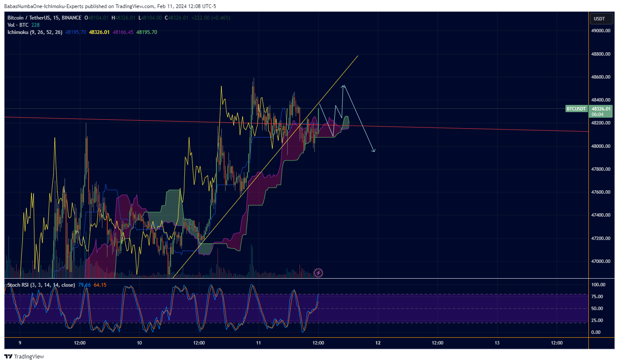Click the publisher header text BabasNumbaOne-Ichimoku-Experts
Viewport: 619px width, 364px height.
(x=45, y=6)
